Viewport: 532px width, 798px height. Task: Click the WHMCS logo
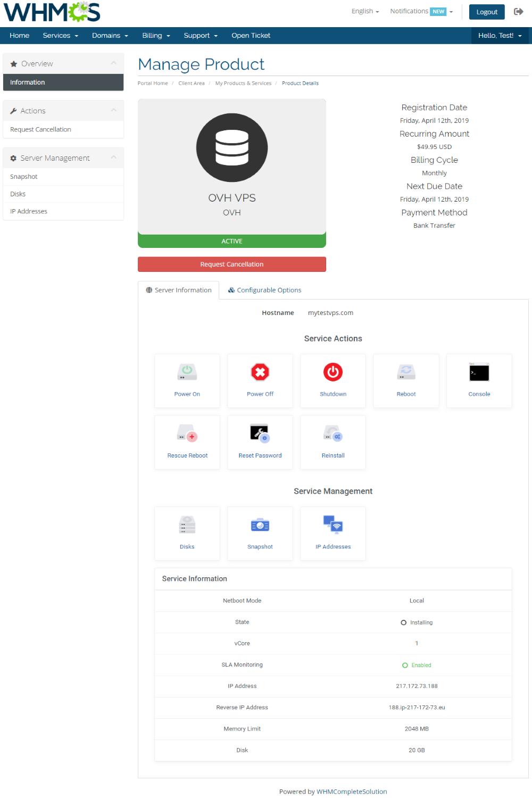52,12
